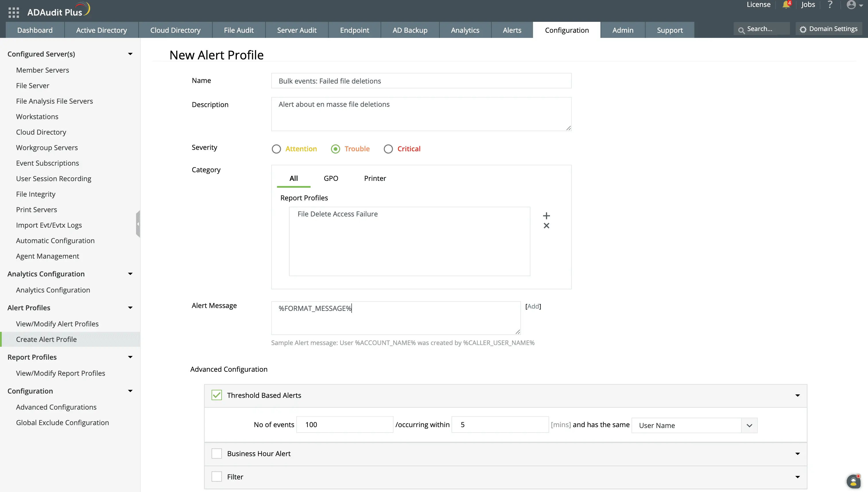Open View/Modify Alert Profiles
Image resolution: width=868 pixels, height=492 pixels.
(x=57, y=324)
